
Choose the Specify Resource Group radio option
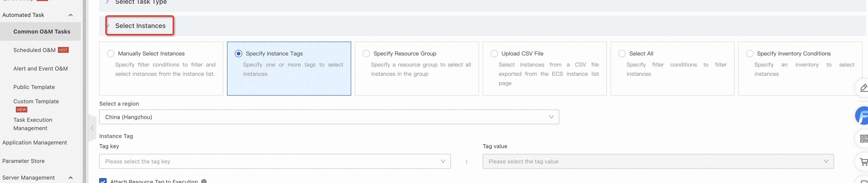[366, 54]
